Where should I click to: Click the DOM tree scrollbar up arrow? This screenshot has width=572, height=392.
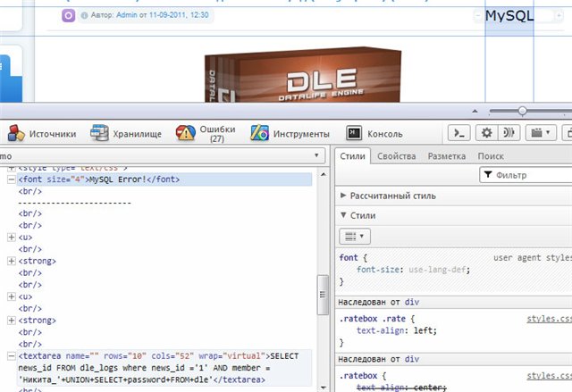[x=324, y=174]
